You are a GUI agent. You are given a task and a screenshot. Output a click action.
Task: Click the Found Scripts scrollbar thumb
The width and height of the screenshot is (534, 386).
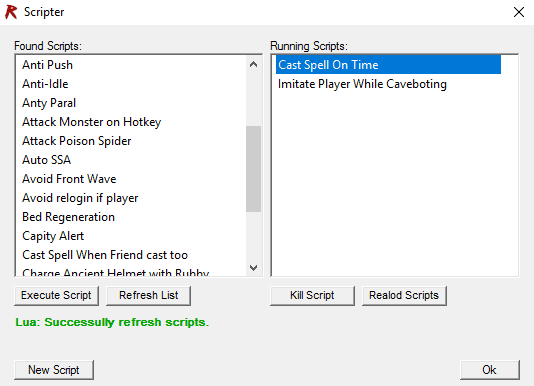coord(253,169)
